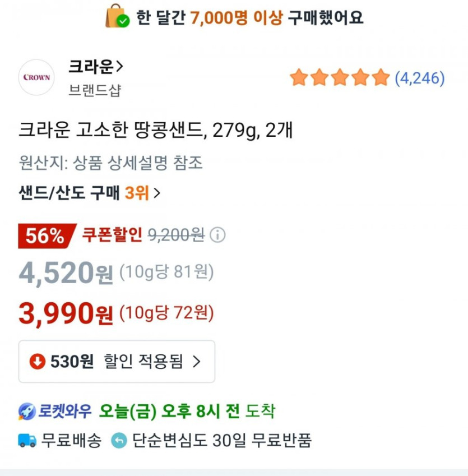Click the 56% discount badge
Screen dimensions: 468x476
[x=46, y=235]
